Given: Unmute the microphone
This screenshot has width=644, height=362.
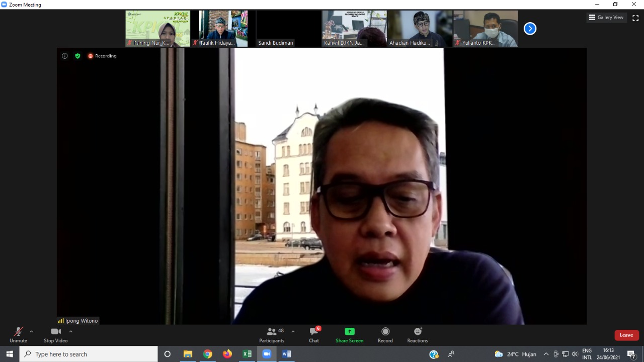Looking at the screenshot, I should [18, 335].
